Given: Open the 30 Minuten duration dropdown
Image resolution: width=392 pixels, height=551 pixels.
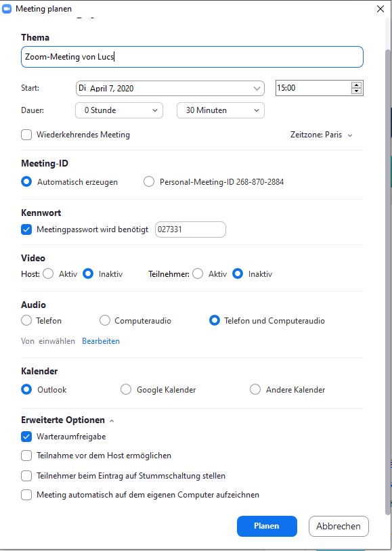Looking at the screenshot, I should click(x=221, y=110).
